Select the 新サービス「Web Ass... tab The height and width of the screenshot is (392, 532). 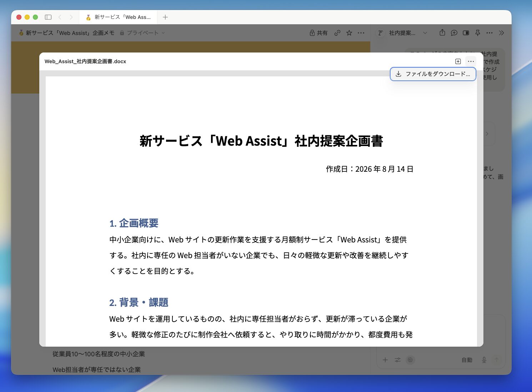119,17
